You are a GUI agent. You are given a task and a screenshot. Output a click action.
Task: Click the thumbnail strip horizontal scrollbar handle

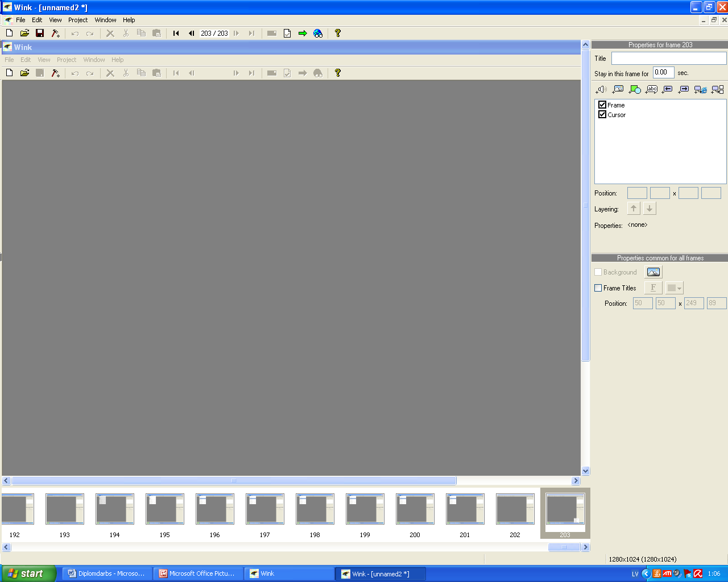[x=564, y=547]
